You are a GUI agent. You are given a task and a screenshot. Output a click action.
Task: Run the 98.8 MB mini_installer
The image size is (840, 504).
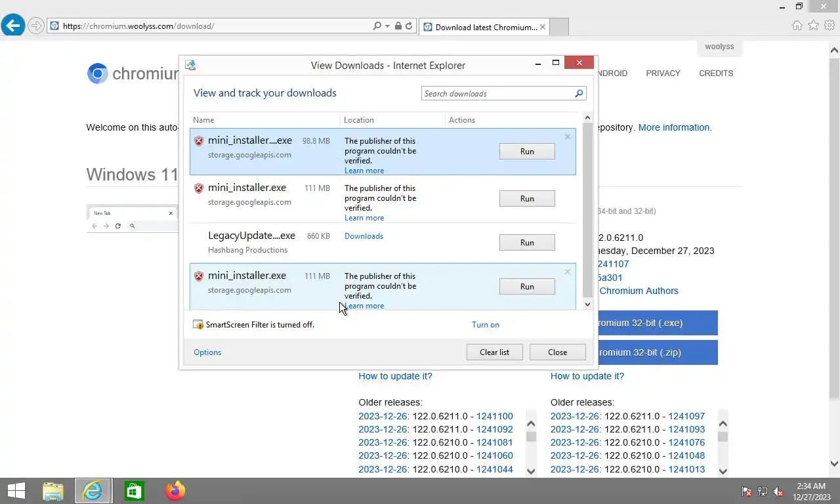tap(527, 152)
